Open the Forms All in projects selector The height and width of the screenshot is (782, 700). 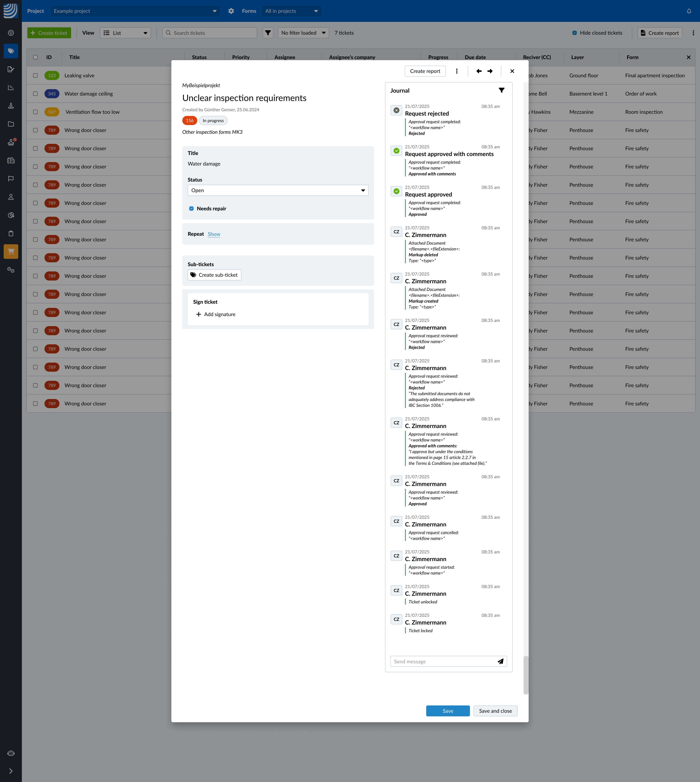(x=291, y=11)
